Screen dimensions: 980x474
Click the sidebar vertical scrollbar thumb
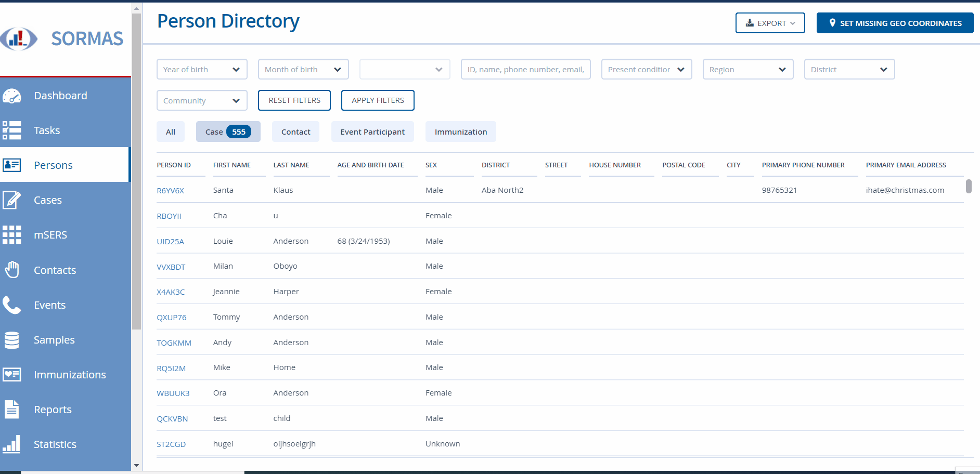point(137,172)
